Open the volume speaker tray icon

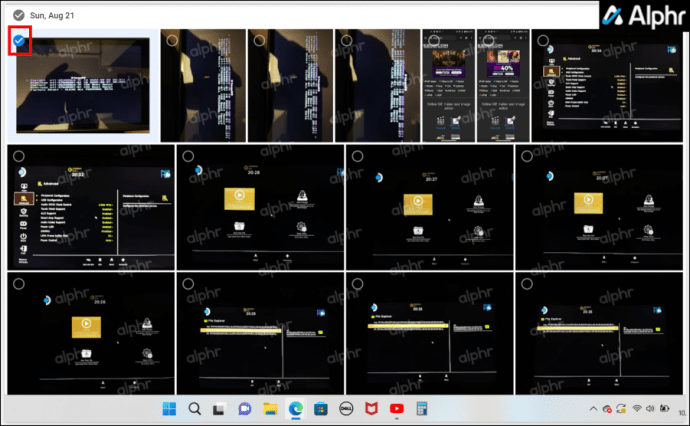[x=650, y=409]
